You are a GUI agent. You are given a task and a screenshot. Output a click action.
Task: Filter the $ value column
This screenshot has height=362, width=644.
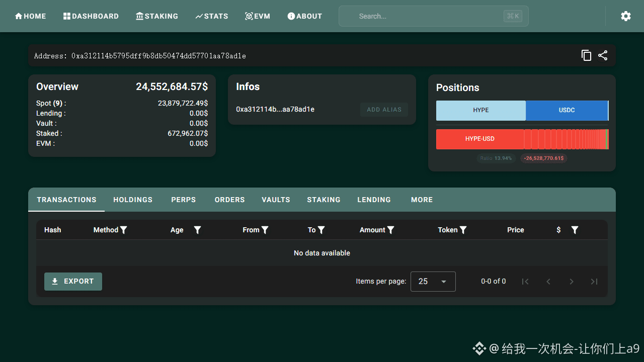[575, 230]
